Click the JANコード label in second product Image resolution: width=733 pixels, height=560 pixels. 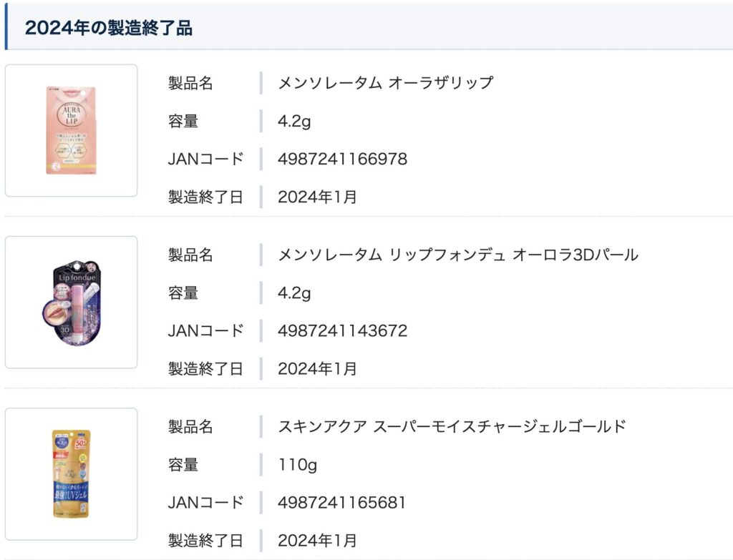(x=205, y=330)
